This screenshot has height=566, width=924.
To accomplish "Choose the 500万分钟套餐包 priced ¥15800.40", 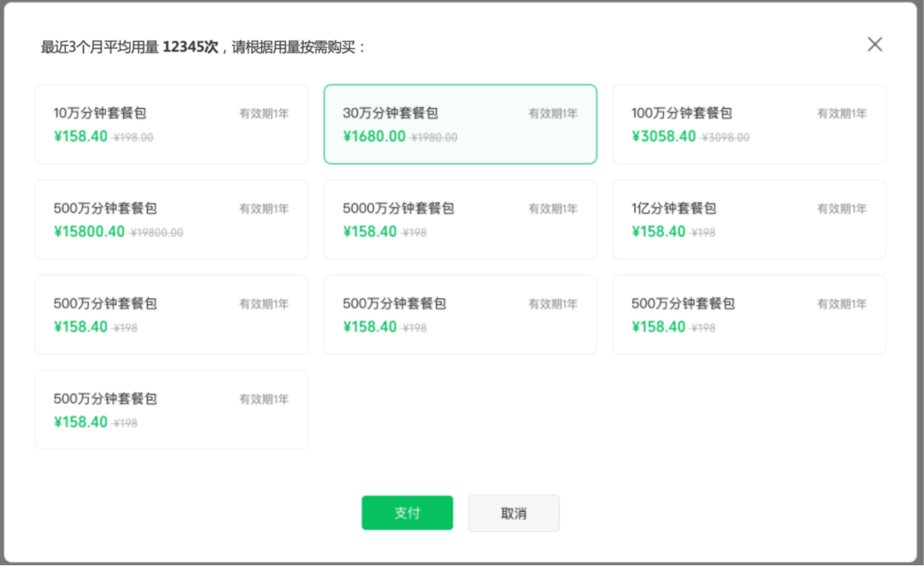I will tap(171, 219).
